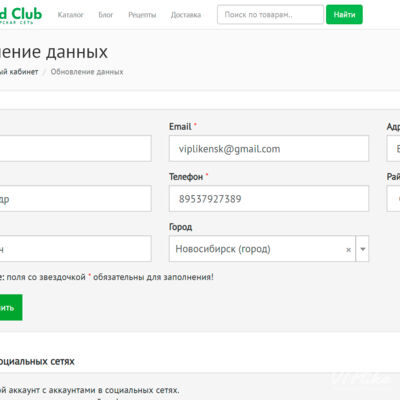Viewport: 400px width, 400px height.
Task: Click the Email field with viplikensk@gmail.com
Action: click(x=269, y=148)
